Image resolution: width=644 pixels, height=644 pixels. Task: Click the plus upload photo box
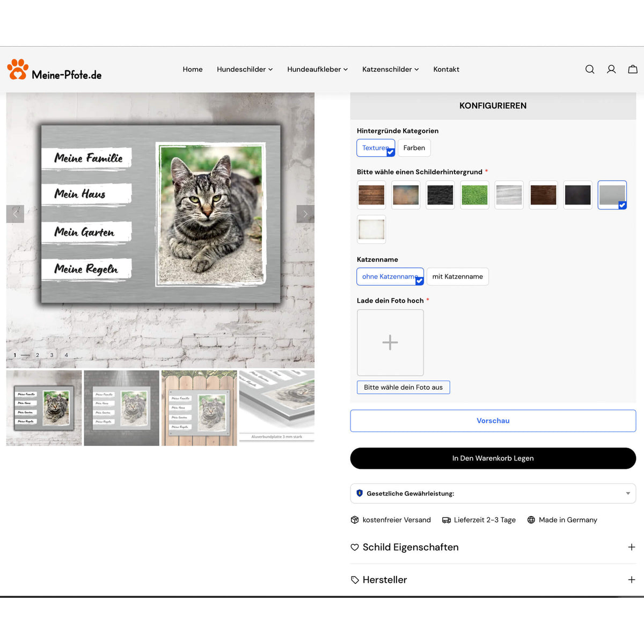pyautogui.click(x=390, y=342)
